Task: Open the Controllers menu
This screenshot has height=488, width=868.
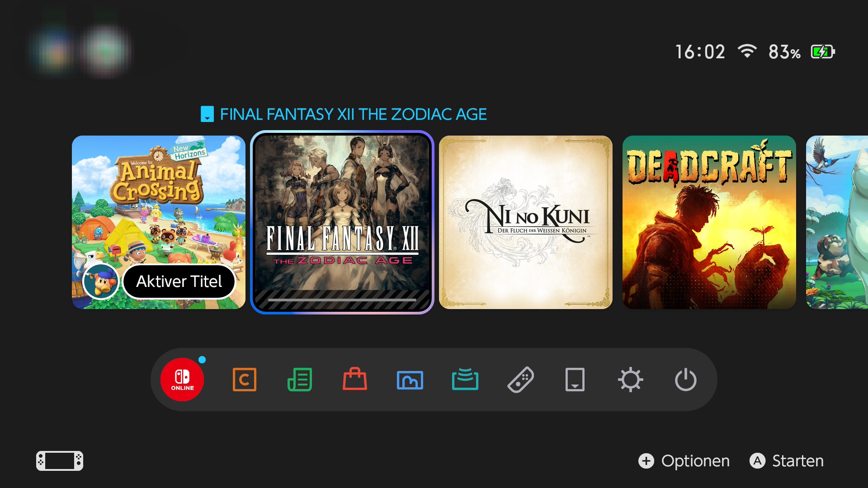Action: pyautogui.click(x=520, y=380)
